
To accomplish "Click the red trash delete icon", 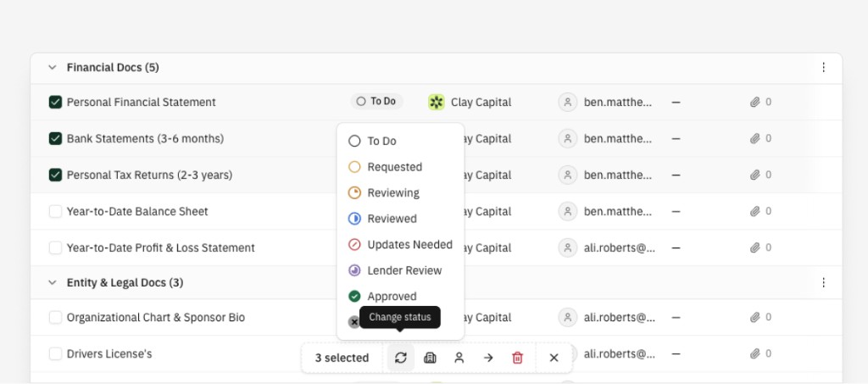I will pos(518,358).
